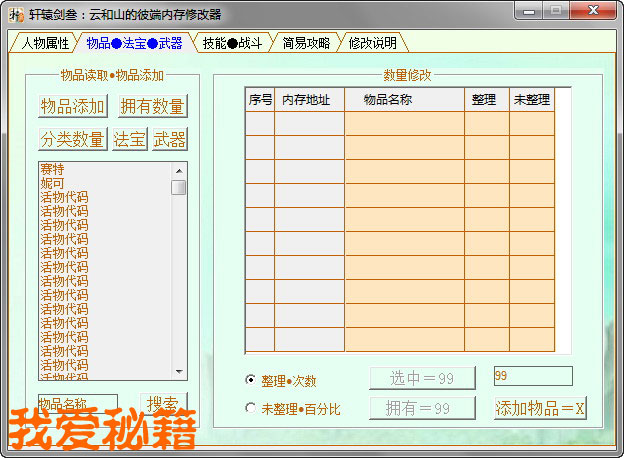Screen dimensions: 624x458
Task: Click the 拥有数量 button
Action: click(152, 106)
